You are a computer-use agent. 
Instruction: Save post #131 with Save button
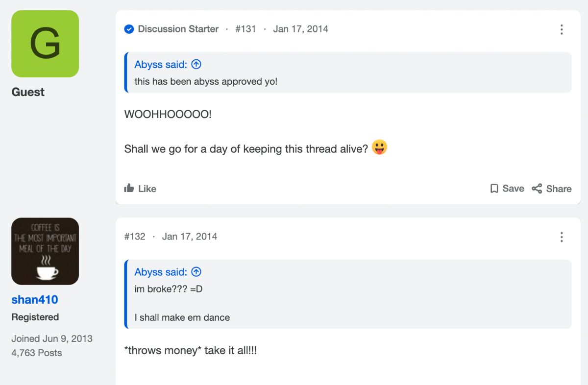pos(507,189)
